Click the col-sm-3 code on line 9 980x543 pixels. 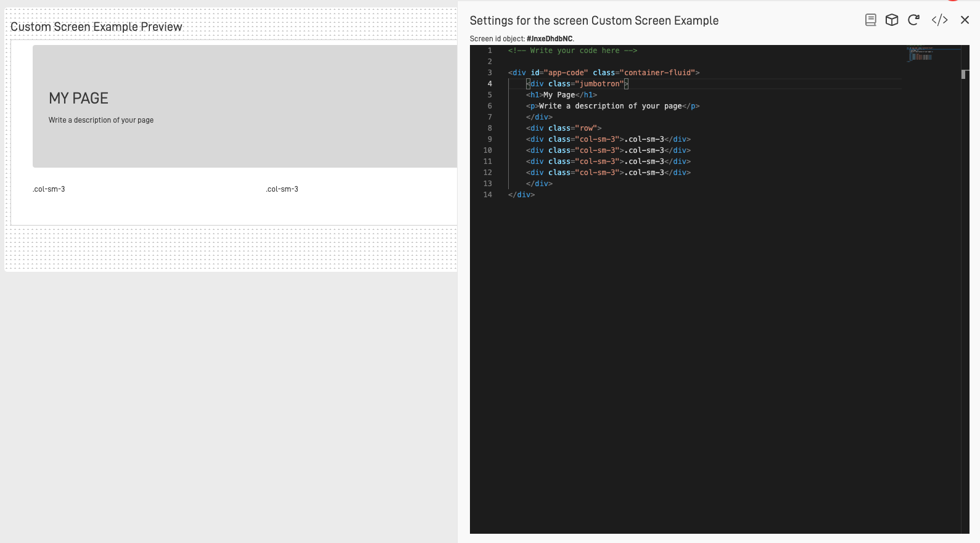tap(608, 139)
